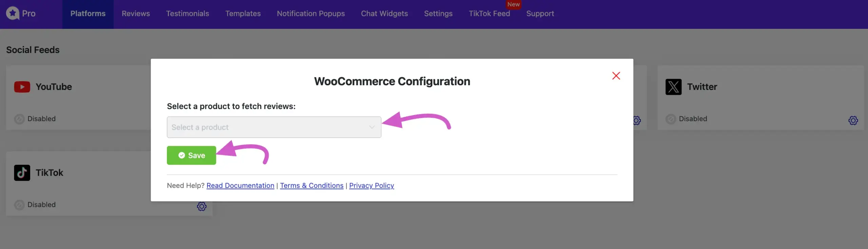Screen dimensions: 868x249
Task: Open the Chat Widgets tab
Action: point(384,14)
